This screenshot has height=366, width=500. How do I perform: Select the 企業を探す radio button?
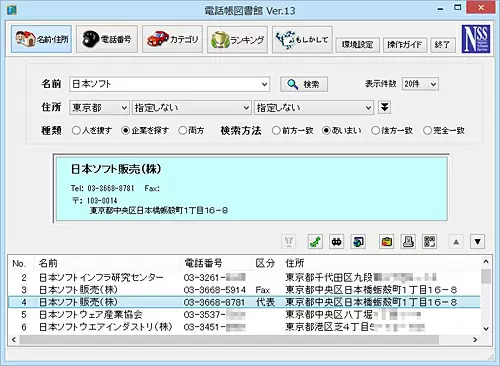click(125, 130)
